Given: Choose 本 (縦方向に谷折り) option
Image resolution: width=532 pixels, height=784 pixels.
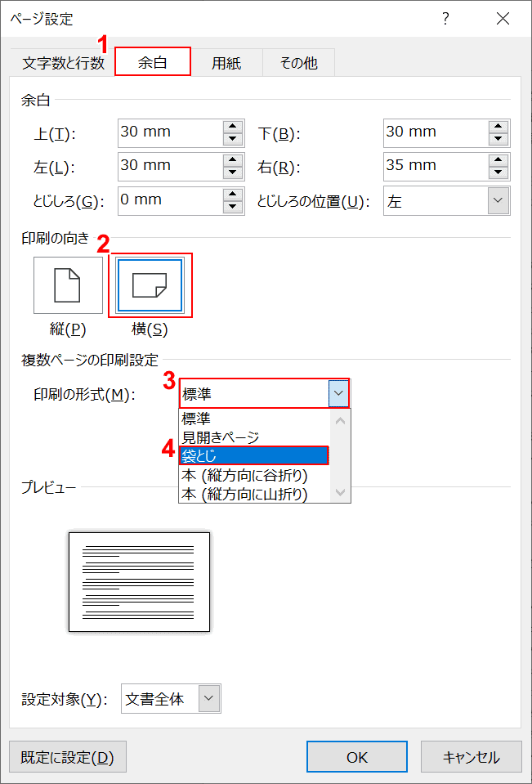Looking at the screenshot, I should point(254,474).
